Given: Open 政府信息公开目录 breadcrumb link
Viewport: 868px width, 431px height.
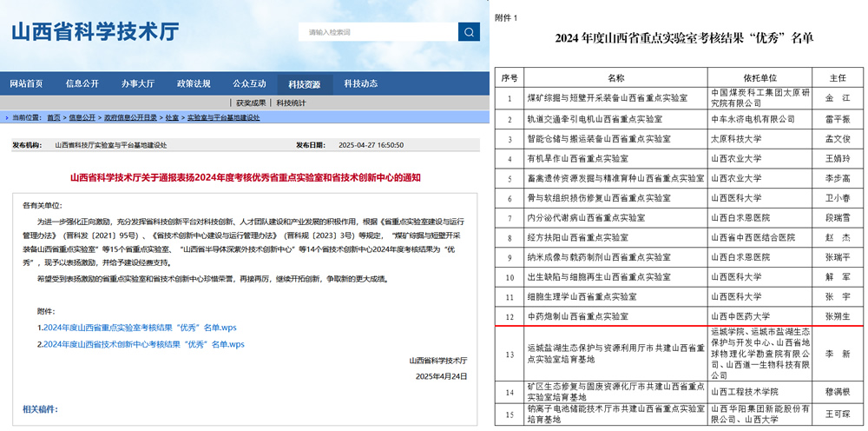Looking at the screenshot, I should (x=130, y=117).
